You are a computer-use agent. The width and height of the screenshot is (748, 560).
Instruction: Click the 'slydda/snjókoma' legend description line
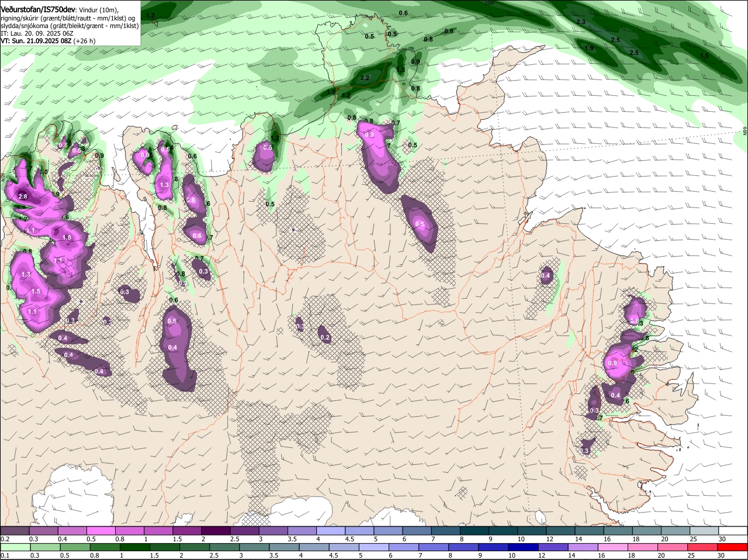pyautogui.click(x=70, y=26)
